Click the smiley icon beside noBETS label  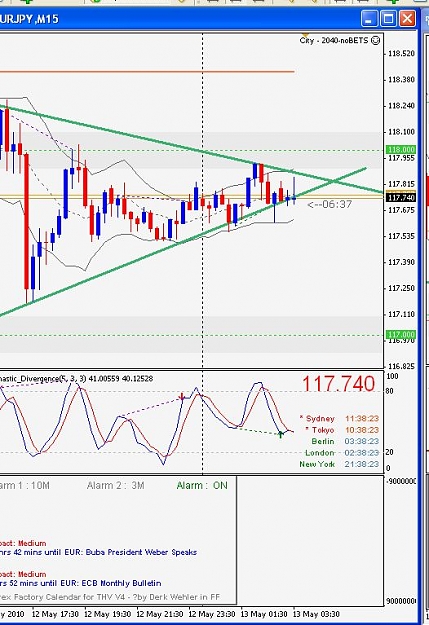click(x=375, y=40)
